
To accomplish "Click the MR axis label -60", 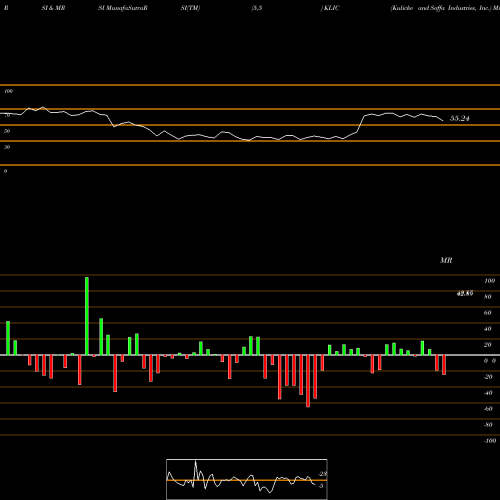I will click(x=488, y=409).
